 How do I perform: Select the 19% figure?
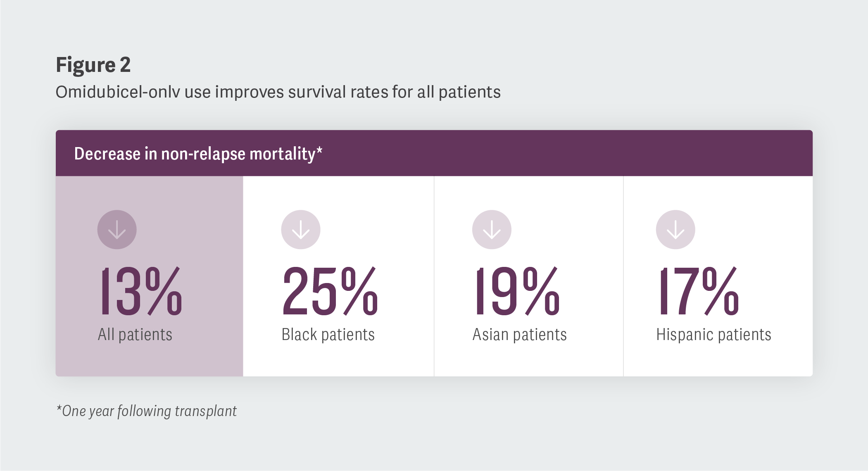(x=516, y=291)
